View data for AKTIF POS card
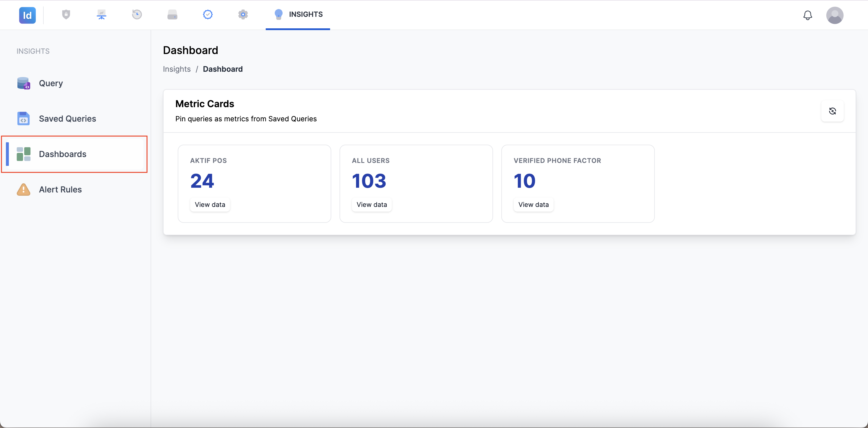The image size is (868, 428). [x=210, y=205]
